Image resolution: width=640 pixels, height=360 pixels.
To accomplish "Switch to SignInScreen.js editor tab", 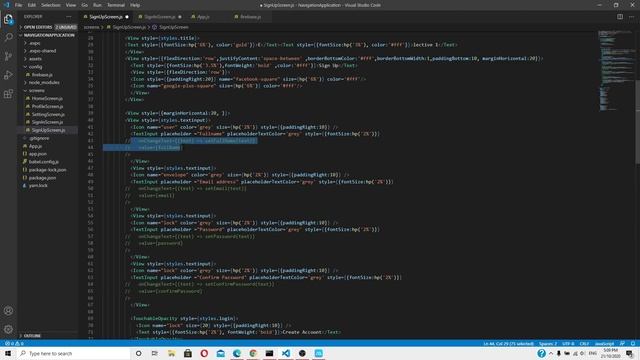I will click(x=160, y=17).
